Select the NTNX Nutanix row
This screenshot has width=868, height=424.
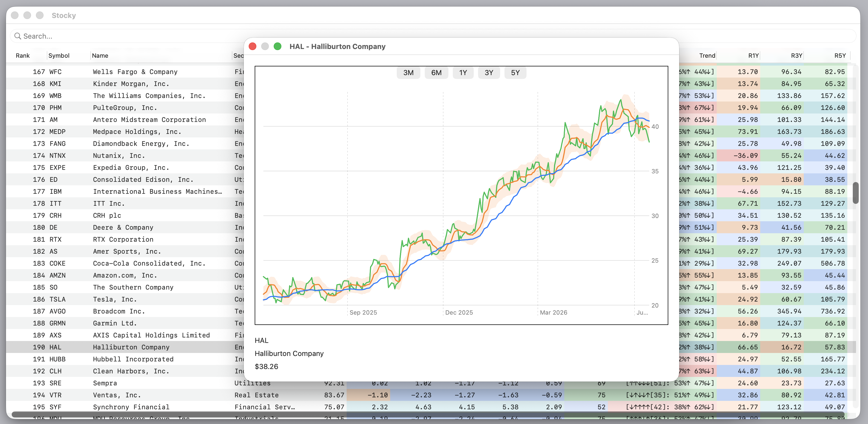(431, 155)
